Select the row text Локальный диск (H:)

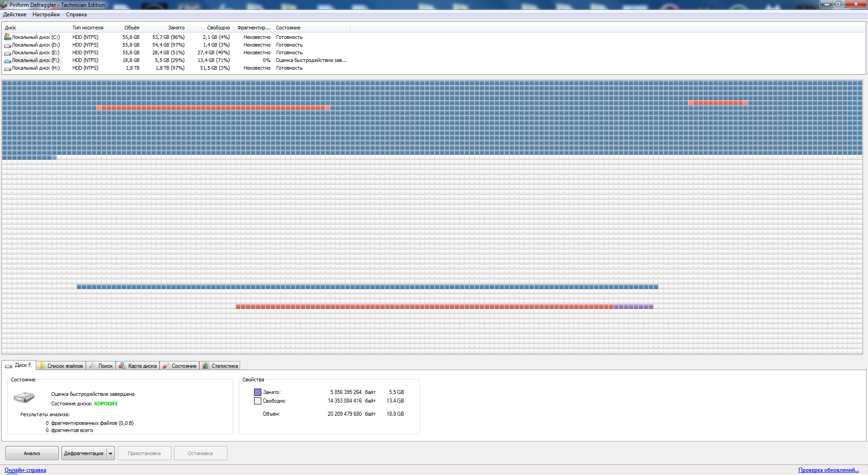point(36,68)
